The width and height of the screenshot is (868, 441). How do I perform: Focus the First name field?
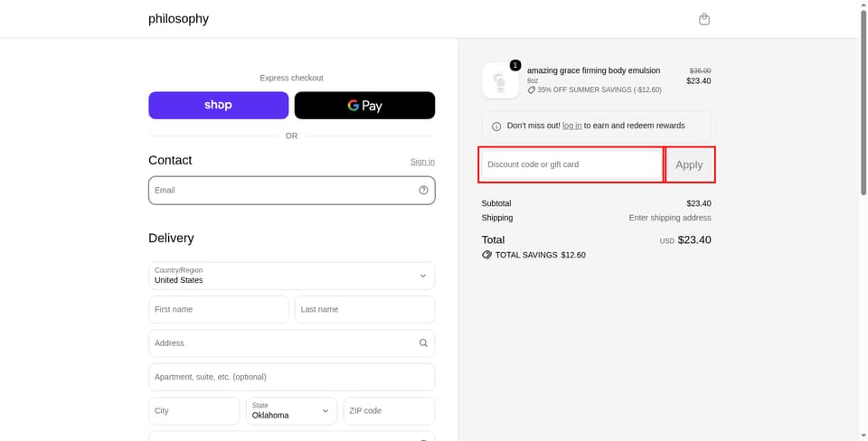(219, 309)
